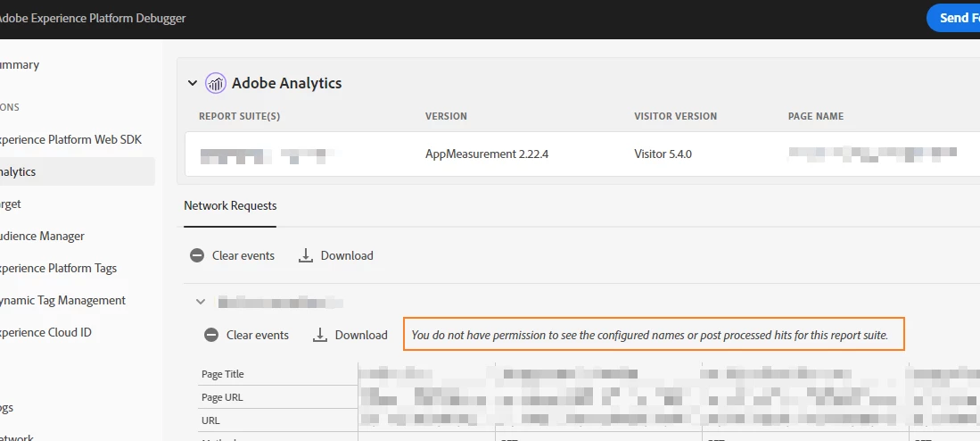This screenshot has height=441, width=980.
Task: Click lower Clear events label text
Action: tap(258, 335)
